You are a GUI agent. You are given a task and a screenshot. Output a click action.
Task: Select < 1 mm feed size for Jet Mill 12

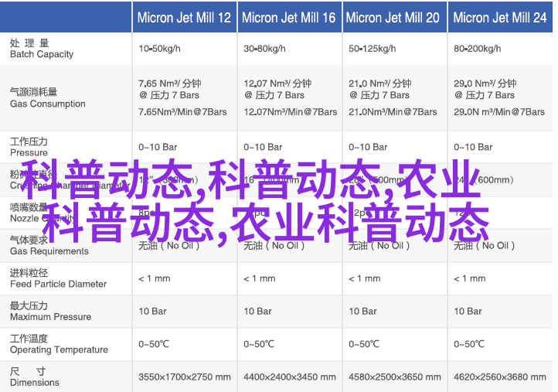tap(155, 278)
